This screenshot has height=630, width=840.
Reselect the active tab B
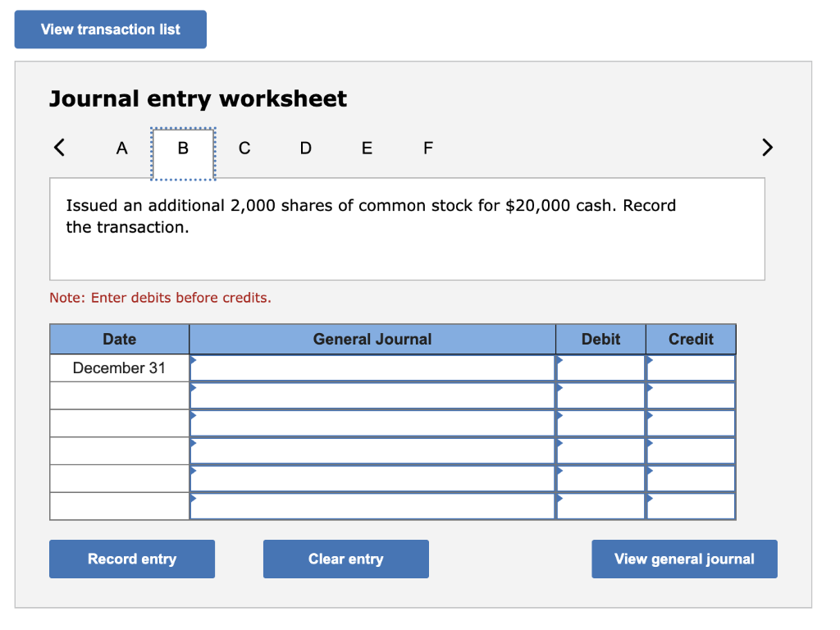tap(182, 148)
